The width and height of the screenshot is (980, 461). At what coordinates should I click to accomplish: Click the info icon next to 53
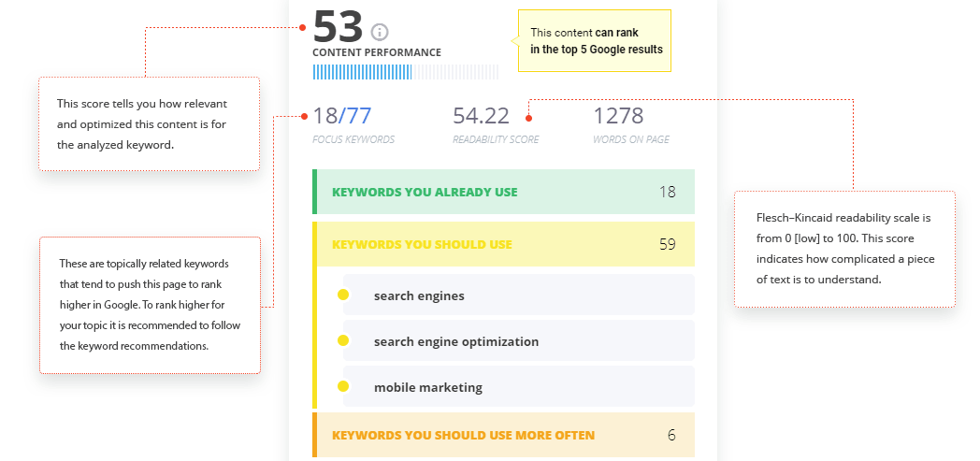[x=380, y=31]
